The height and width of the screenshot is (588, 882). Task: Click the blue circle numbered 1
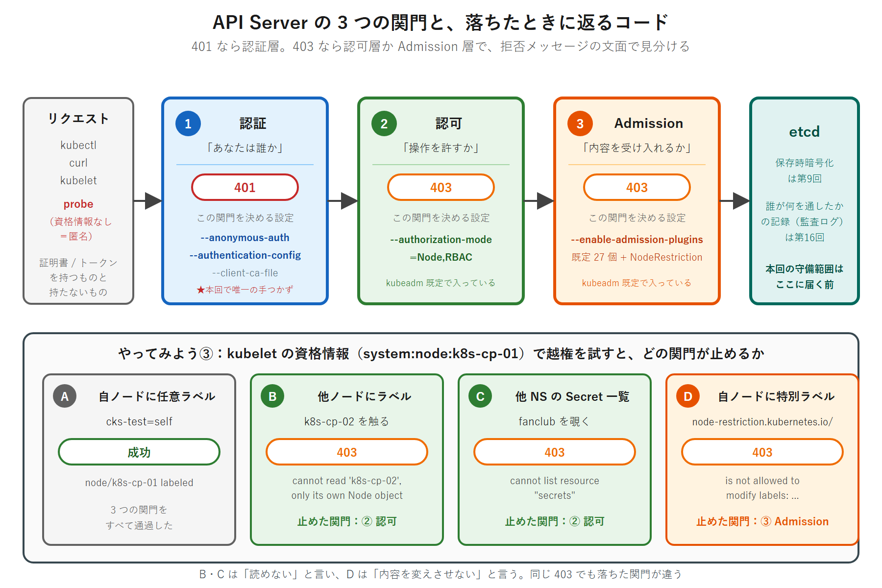(x=188, y=123)
